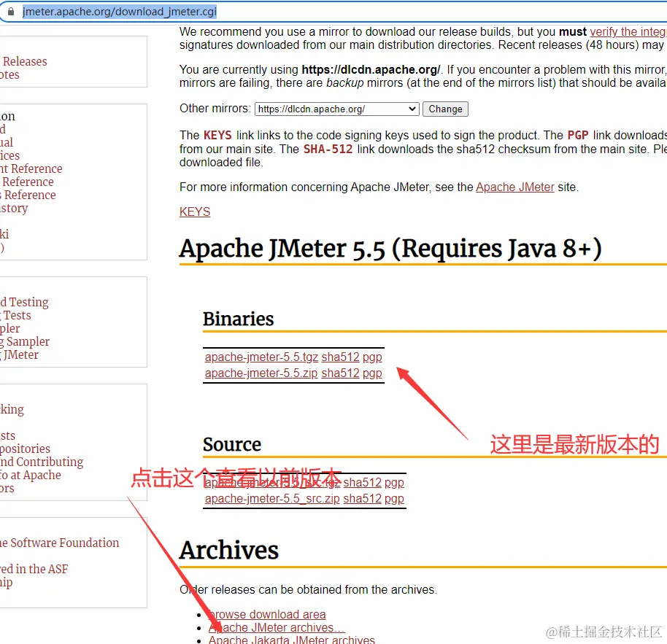Download apache-jmeter-5.5.tgz binary
667x644 pixels.
pos(261,357)
